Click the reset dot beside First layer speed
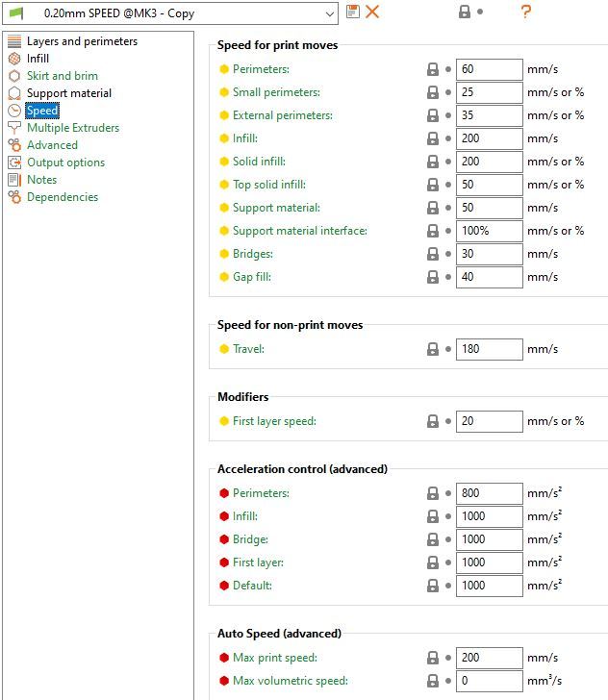The height and width of the screenshot is (700, 608). 448,421
